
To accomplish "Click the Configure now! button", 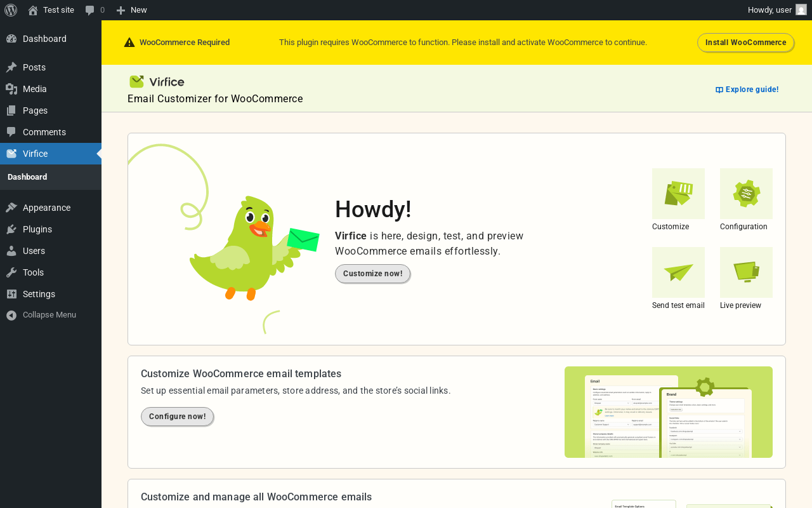I will click(x=177, y=417).
